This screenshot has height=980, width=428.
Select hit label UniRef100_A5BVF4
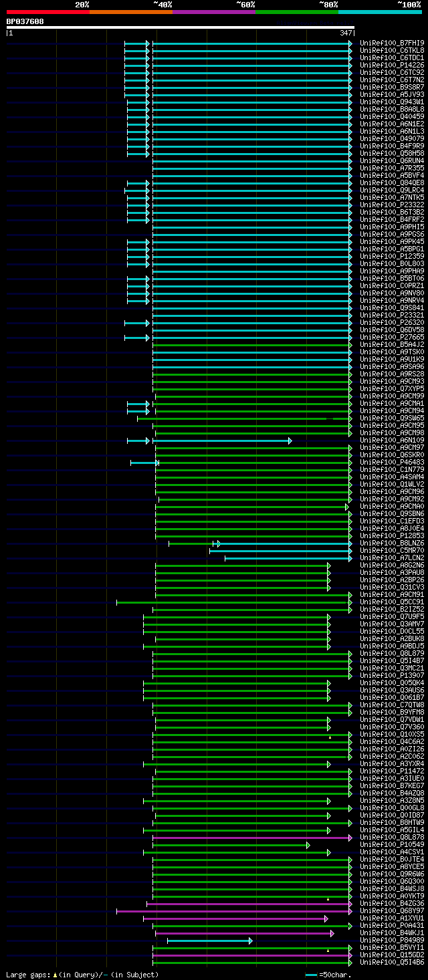pyautogui.click(x=392, y=175)
